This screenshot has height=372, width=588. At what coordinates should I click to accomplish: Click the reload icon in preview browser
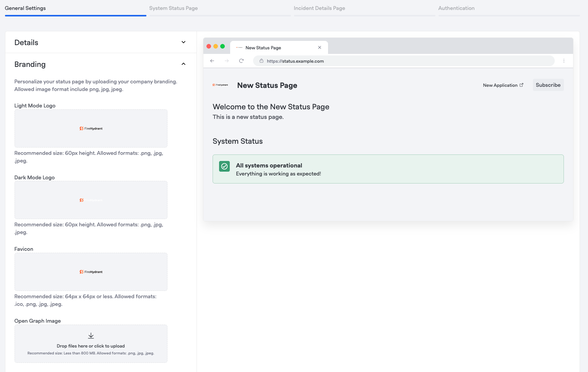click(241, 61)
